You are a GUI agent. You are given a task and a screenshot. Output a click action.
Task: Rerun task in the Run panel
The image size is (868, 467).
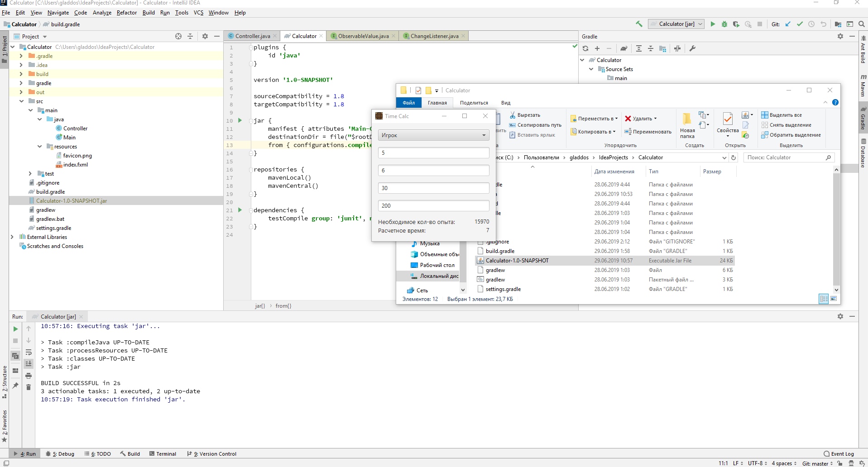point(15,329)
